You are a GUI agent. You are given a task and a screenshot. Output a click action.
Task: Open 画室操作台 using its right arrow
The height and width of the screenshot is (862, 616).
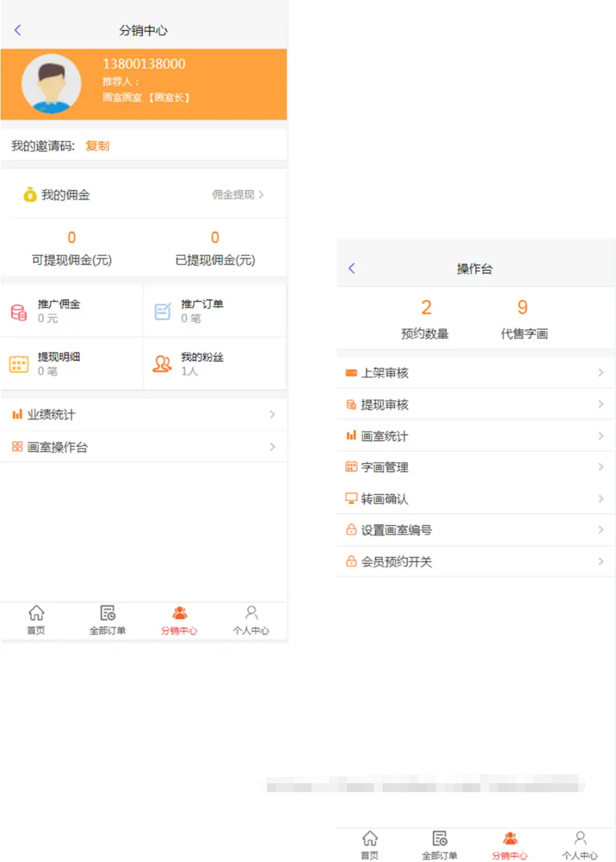coord(272,447)
